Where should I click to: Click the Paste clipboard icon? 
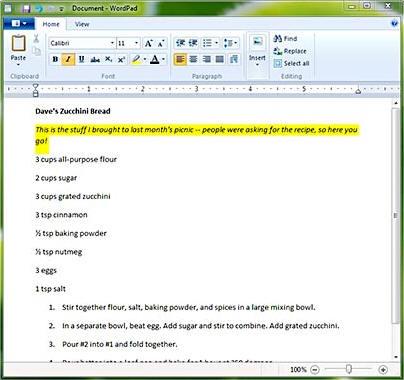(19, 43)
